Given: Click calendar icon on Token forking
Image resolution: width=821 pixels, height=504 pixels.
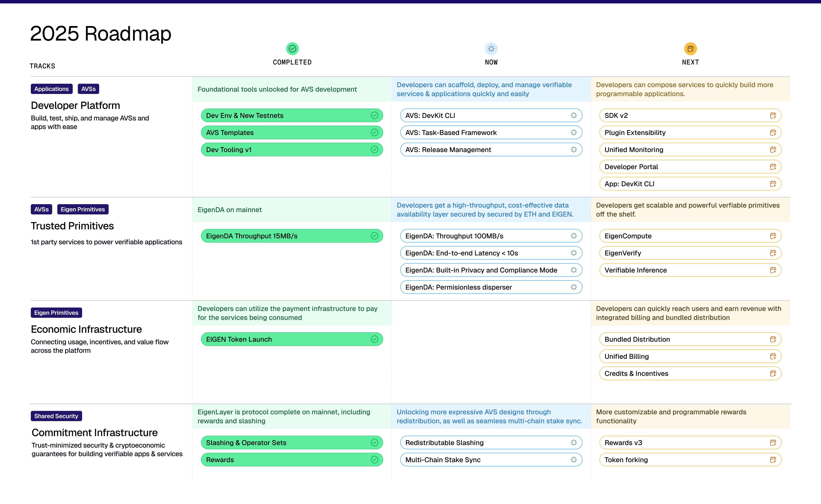Looking at the screenshot, I should pyautogui.click(x=773, y=460).
